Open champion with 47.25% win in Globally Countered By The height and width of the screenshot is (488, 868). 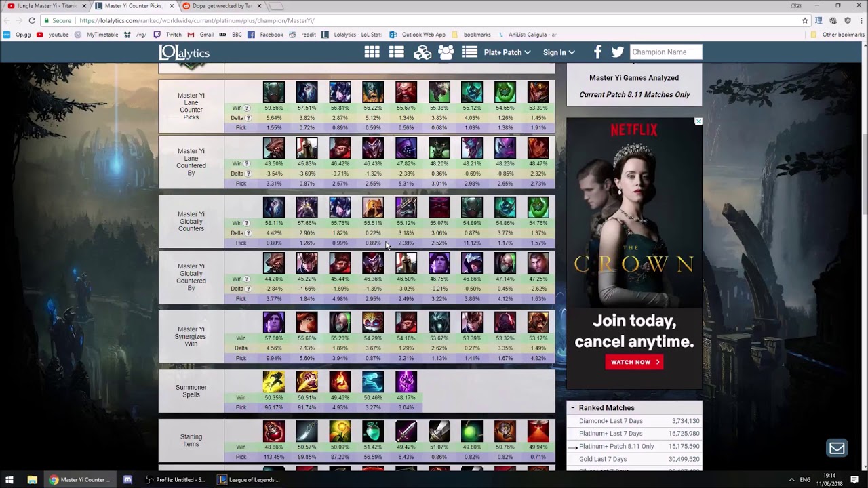[x=538, y=263]
